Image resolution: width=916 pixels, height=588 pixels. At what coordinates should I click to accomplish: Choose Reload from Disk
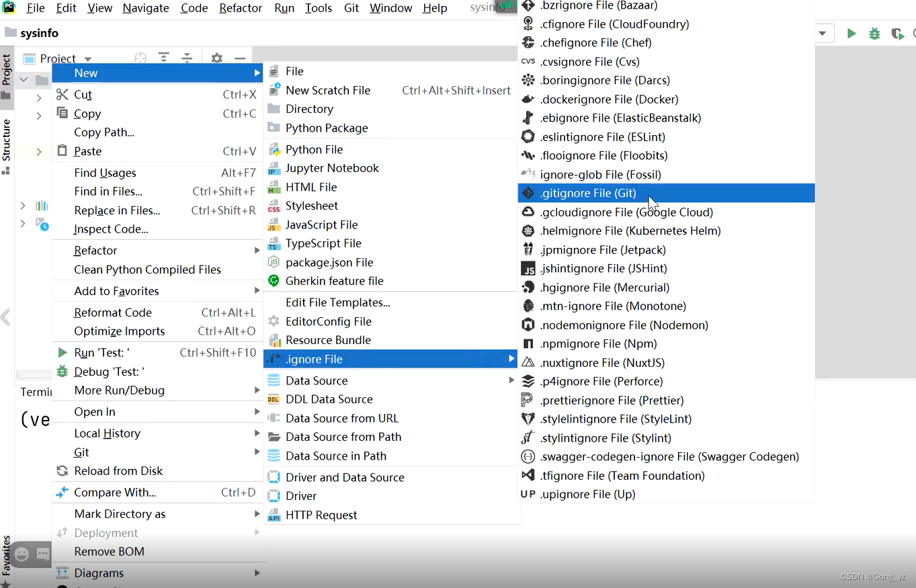tap(158, 471)
